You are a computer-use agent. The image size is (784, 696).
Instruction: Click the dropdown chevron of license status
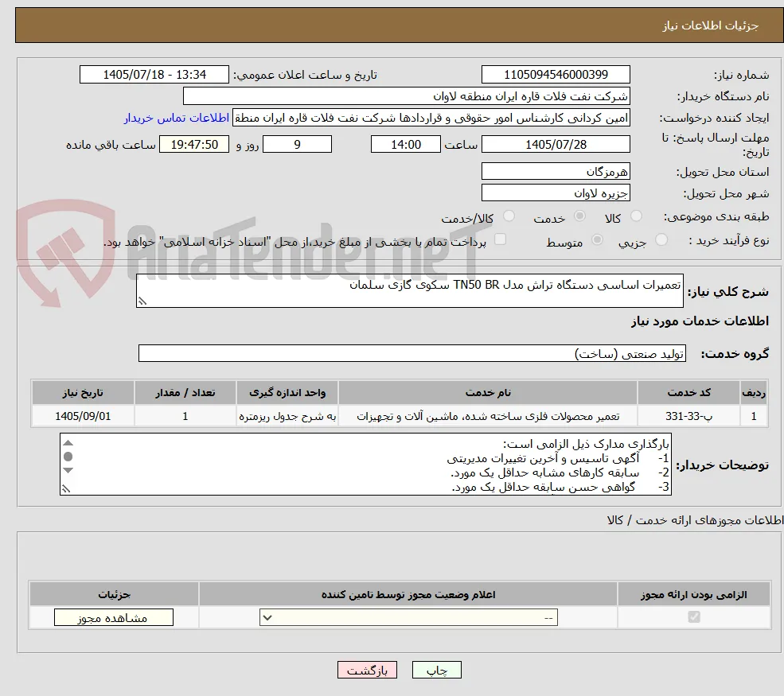(267, 618)
